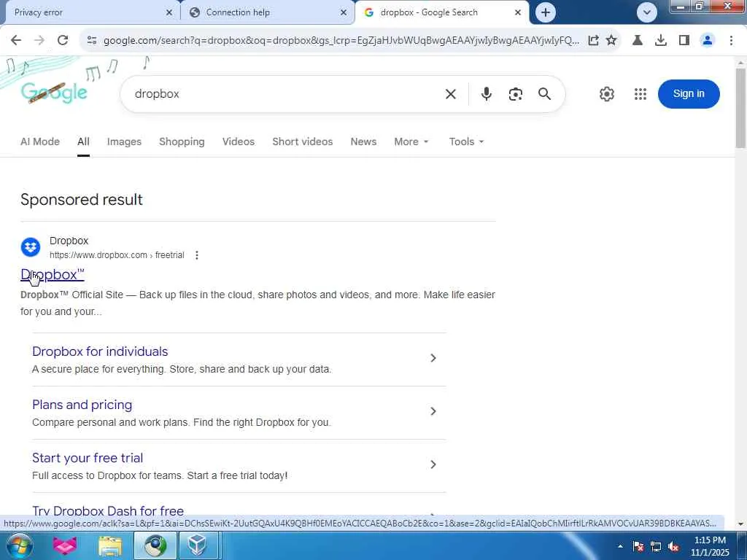Submit search with magnifier icon
Image resolution: width=747 pixels, height=560 pixels.
coord(544,94)
